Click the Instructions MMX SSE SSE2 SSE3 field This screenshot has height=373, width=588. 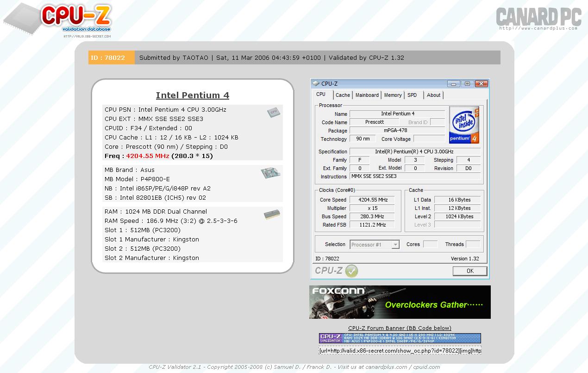pyautogui.click(x=415, y=177)
